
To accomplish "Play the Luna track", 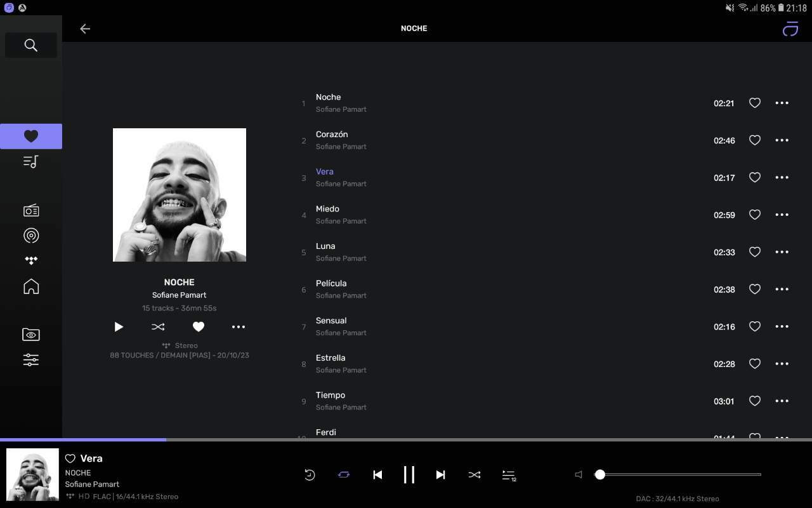I will [325, 246].
